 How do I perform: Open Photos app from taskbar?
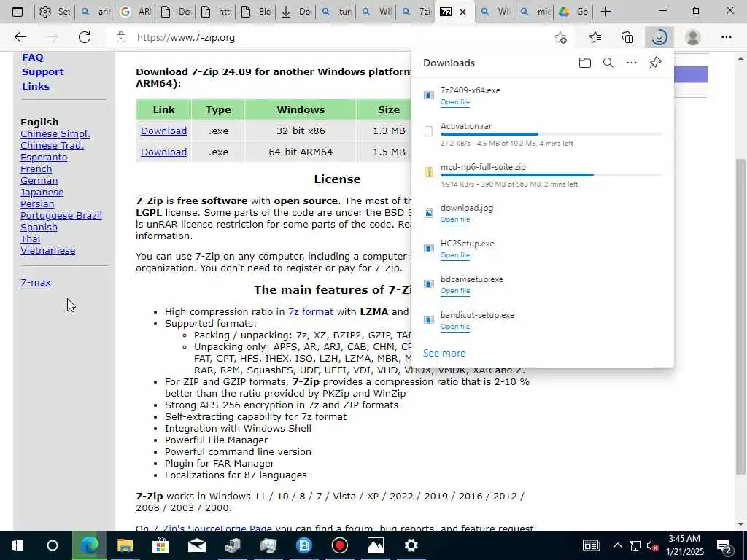(x=376, y=545)
